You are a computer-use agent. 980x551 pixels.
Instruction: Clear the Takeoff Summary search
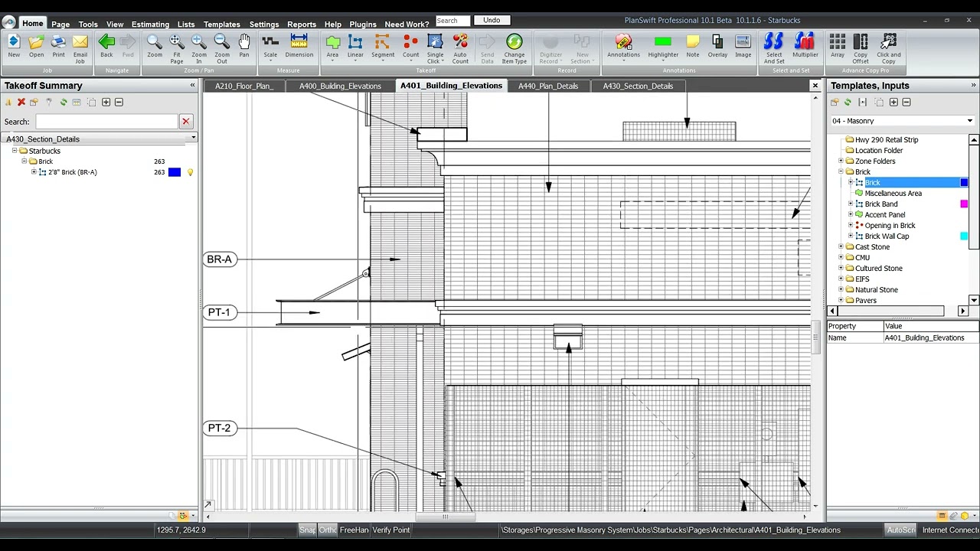pyautogui.click(x=185, y=121)
